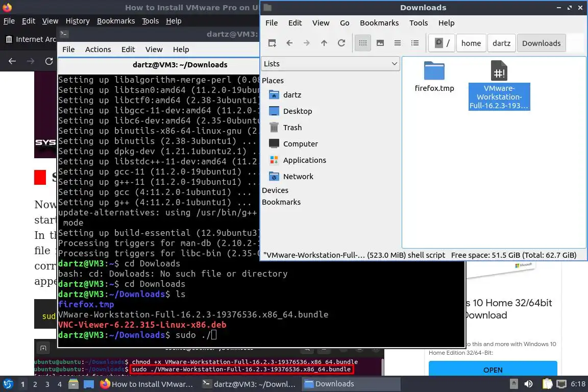The width and height of the screenshot is (588, 392).
Task: Open Help menu in file manager
Action: tap(446, 23)
